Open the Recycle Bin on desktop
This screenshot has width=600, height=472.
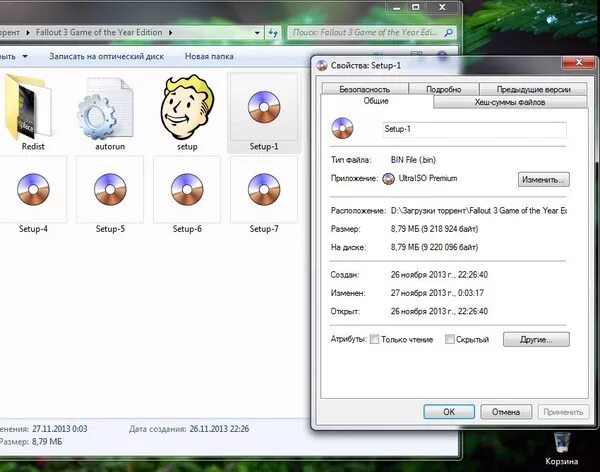tap(561, 448)
